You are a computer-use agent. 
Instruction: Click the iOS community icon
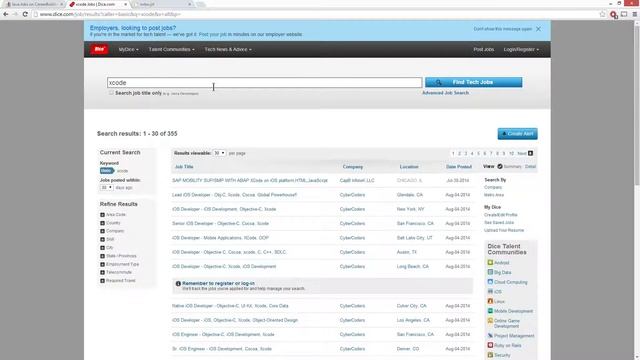point(490,291)
